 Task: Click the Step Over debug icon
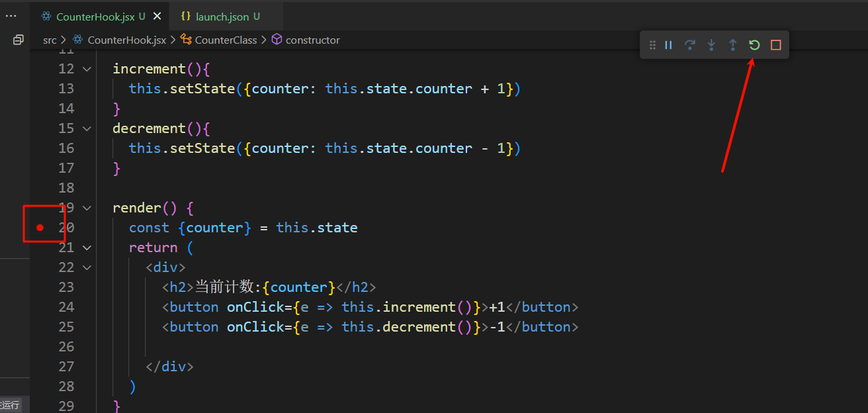[x=689, y=45]
